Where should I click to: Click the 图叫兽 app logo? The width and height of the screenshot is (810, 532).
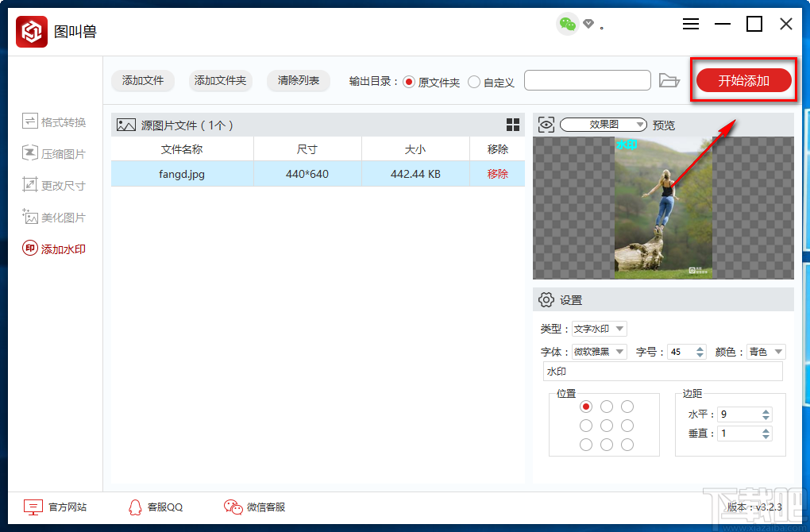32,32
